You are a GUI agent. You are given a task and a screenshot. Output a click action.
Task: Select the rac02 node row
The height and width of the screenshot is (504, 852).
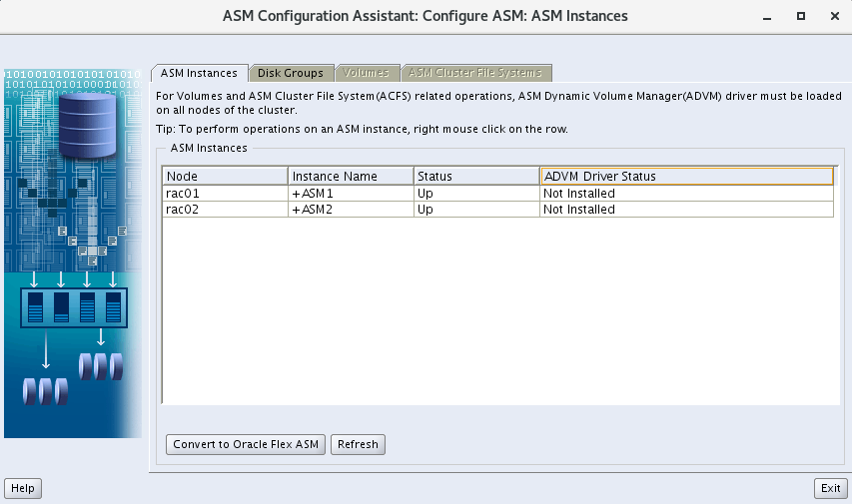coord(225,210)
